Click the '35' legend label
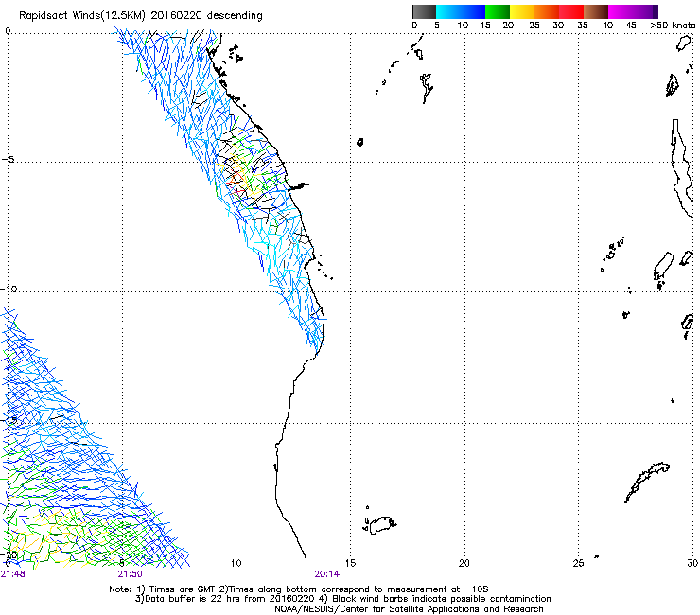This screenshot has width=700, height=615. point(583,26)
